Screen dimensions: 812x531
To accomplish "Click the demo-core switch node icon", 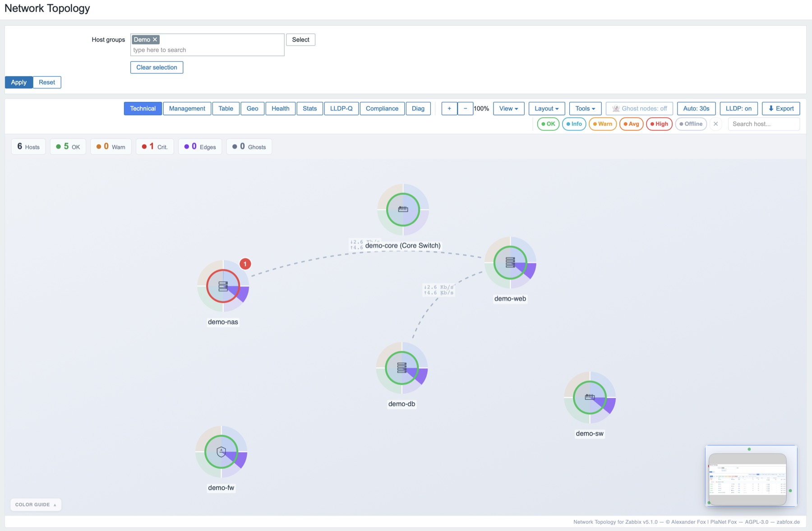I will (403, 209).
